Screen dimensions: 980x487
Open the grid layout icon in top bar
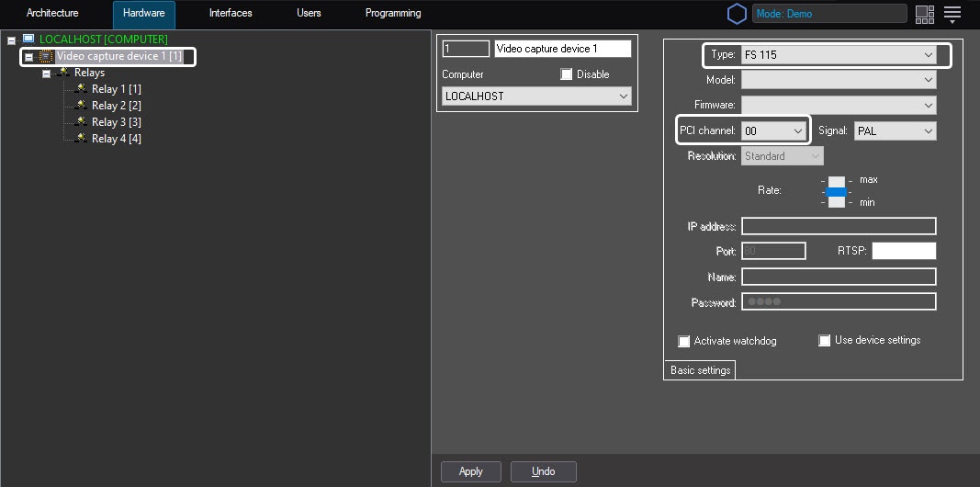pyautogui.click(x=924, y=14)
